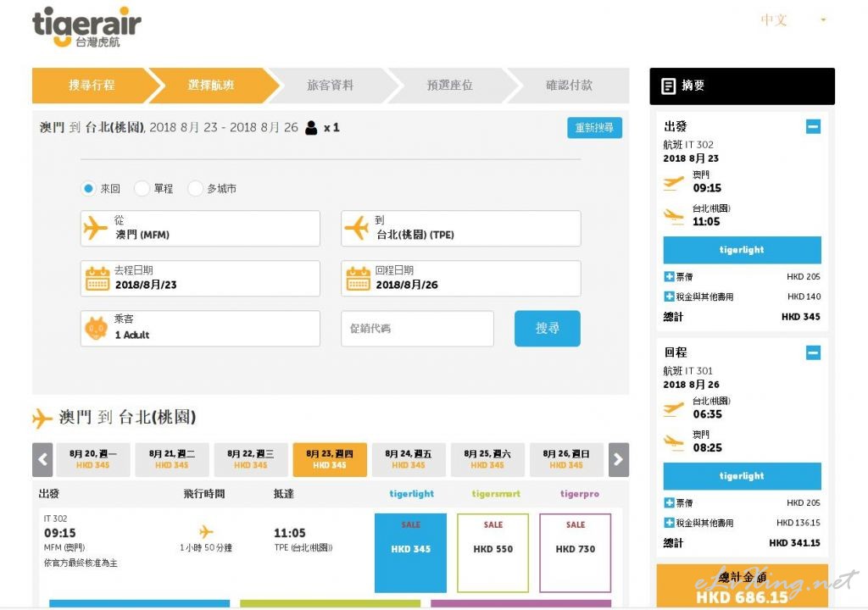The width and height of the screenshot is (868, 610).
Task: Open the 去程日期 calendar icon
Action: [x=97, y=279]
